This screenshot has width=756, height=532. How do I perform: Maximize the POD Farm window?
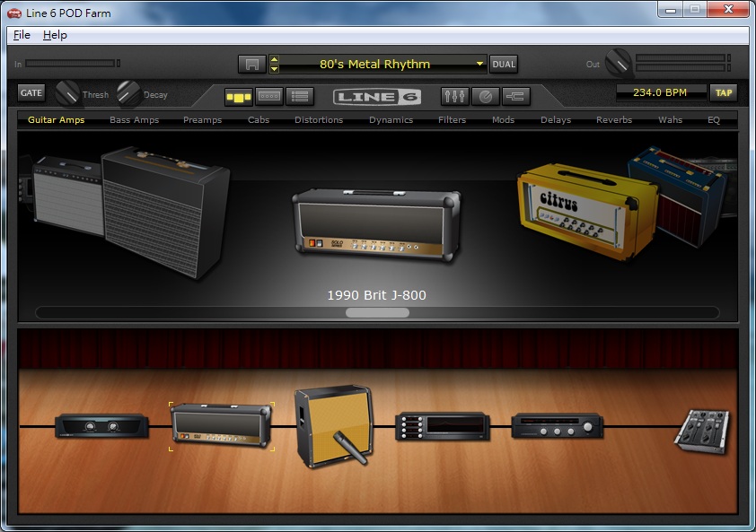695,9
